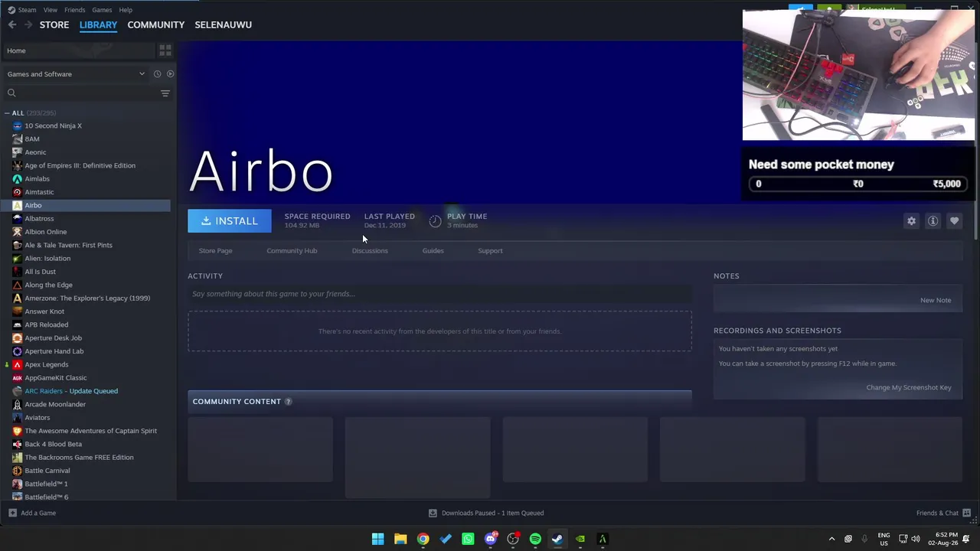Open the Friends menu
This screenshot has height=551, width=980.
point(75,10)
